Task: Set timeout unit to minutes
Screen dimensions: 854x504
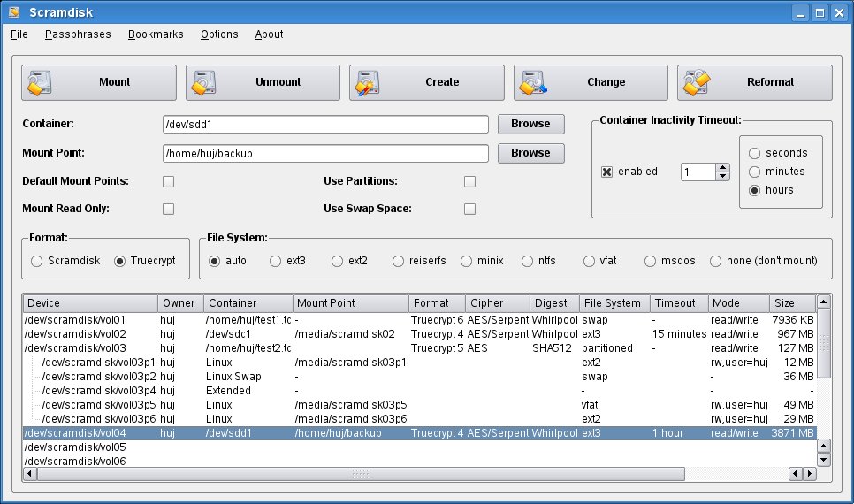Action: pyautogui.click(x=755, y=172)
